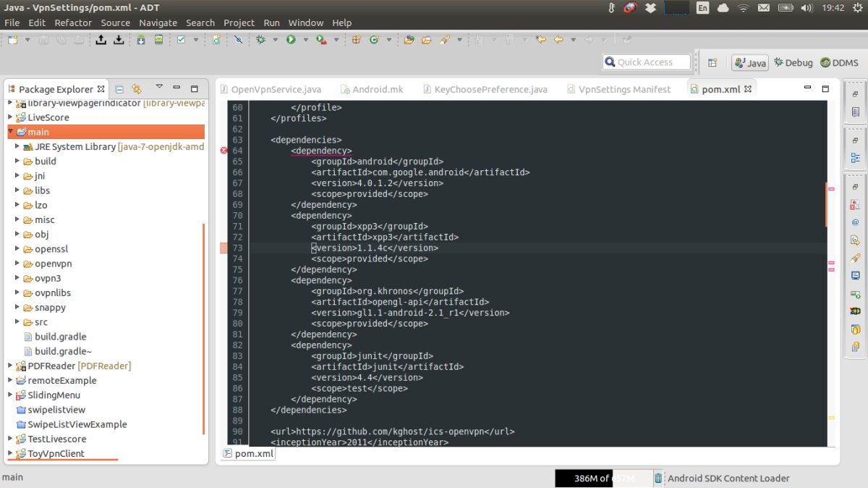Select the ToyVpnClient project
Viewport: 868px width, 488px height.
(56, 453)
